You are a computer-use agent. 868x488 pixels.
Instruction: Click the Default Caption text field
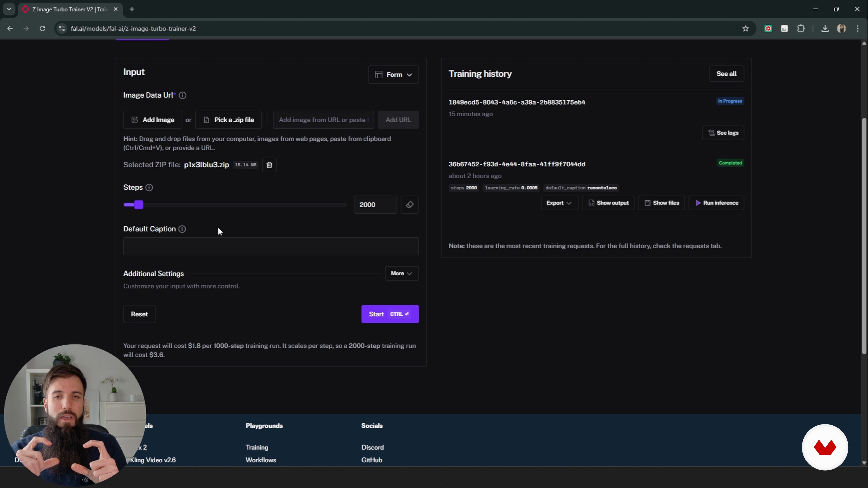[x=271, y=246]
